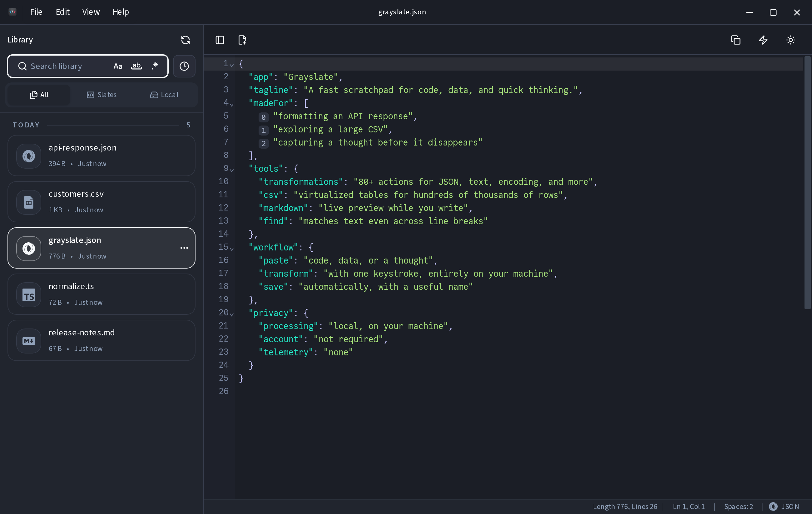Open actions via the lightning bolt icon
This screenshot has height=514, width=812.
(x=763, y=40)
